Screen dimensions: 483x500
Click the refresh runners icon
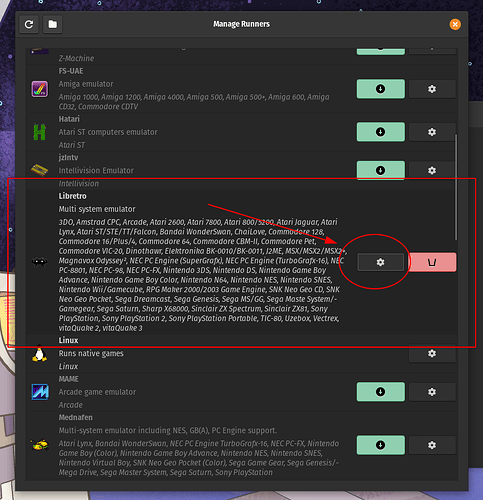point(29,24)
